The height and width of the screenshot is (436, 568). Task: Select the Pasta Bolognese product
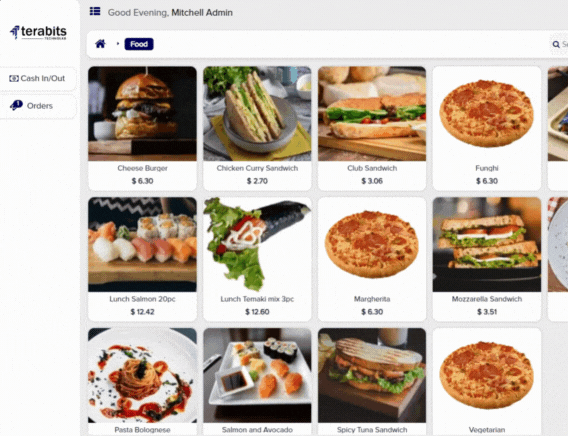142,382
